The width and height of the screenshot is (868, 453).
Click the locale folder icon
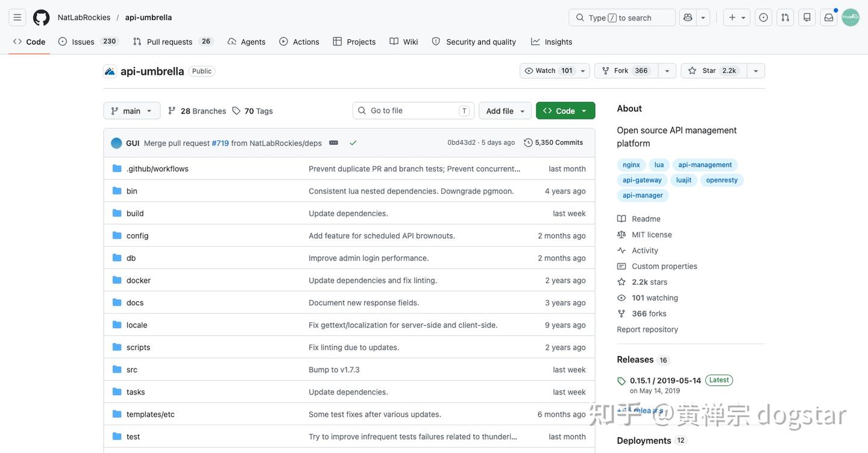[x=117, y=325]
